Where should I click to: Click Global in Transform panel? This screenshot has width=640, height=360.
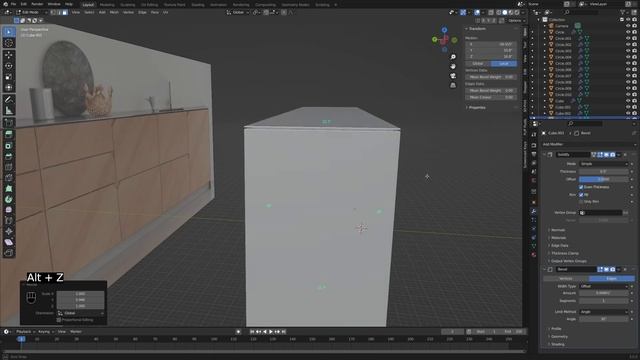[x=478, y=64]
